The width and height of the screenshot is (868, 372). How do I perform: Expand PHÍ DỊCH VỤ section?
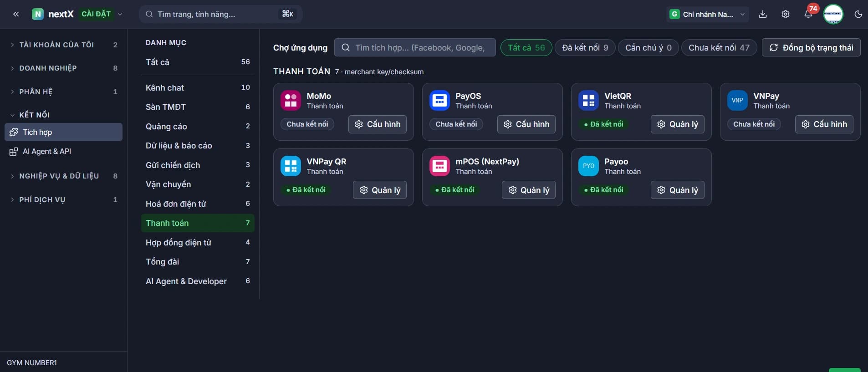(x=63, y=200)
